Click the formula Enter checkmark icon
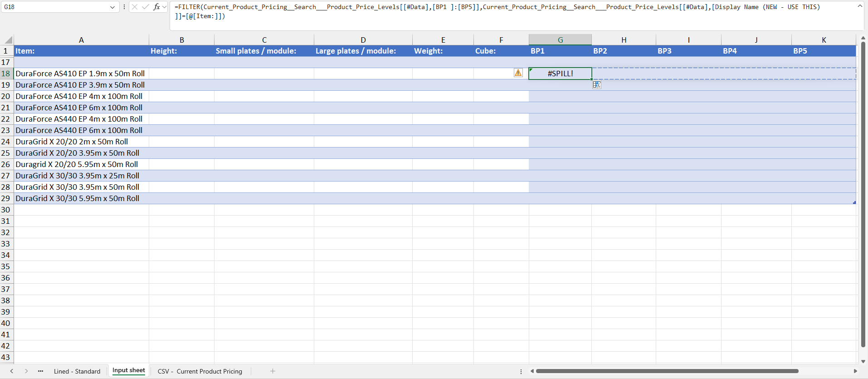The image size is (868, 379). [146, 7]
